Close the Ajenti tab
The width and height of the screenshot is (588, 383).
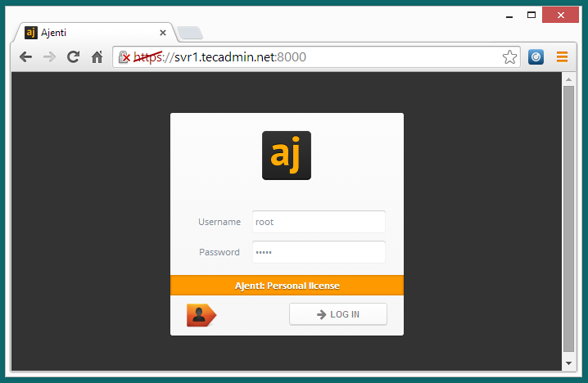coord(163,33)
